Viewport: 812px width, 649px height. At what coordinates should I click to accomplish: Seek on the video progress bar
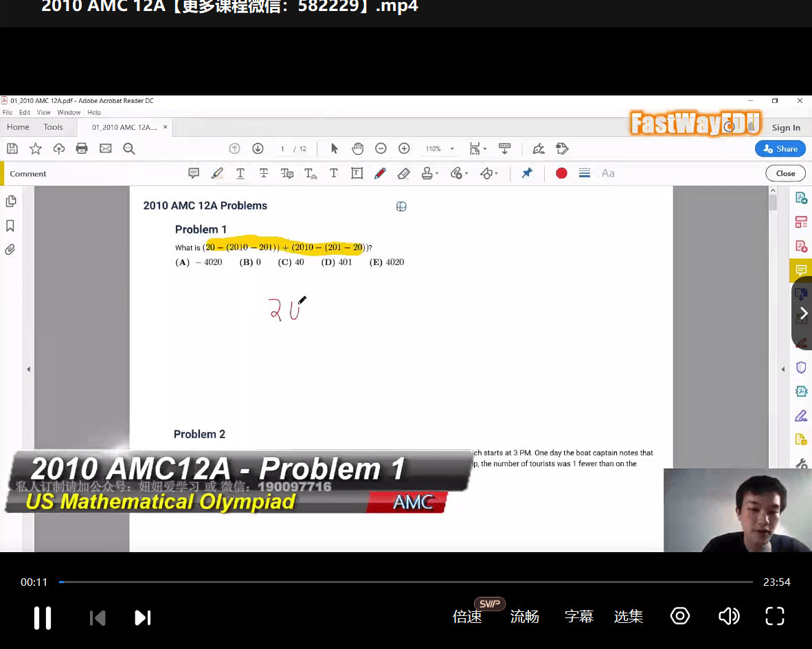[x=406, y=582]
